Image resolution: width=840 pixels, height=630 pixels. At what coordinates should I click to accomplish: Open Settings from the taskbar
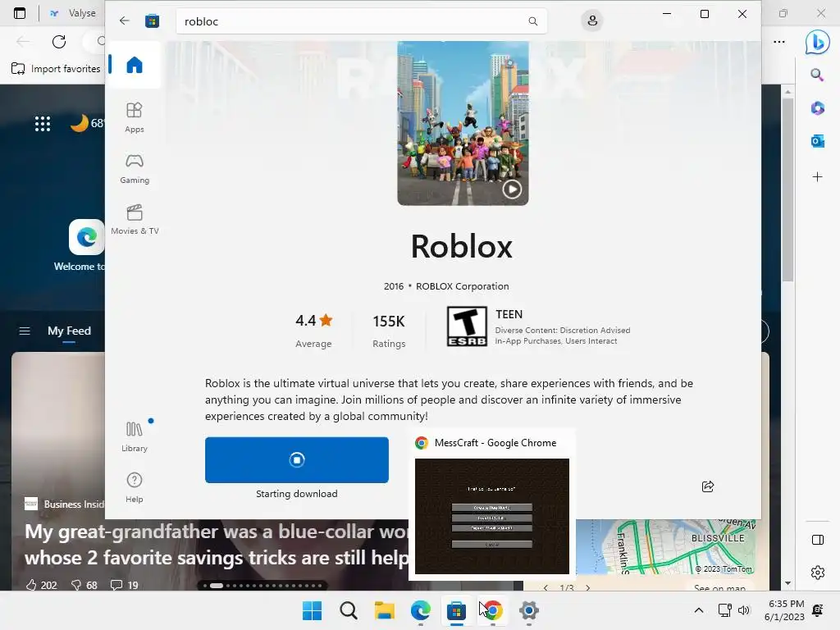[529, 610]
